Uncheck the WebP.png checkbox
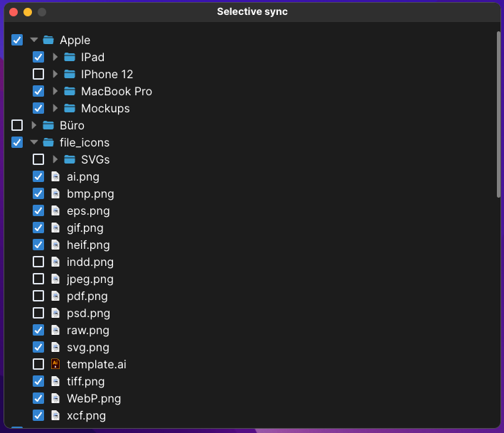Viewport: 504px width, 433px height. tap(38, 398)
